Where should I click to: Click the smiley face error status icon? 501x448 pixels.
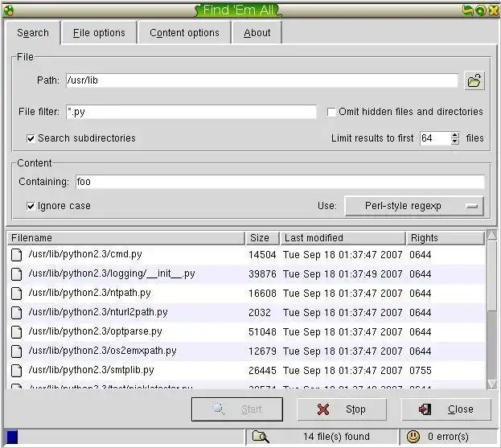pos(413,437)
